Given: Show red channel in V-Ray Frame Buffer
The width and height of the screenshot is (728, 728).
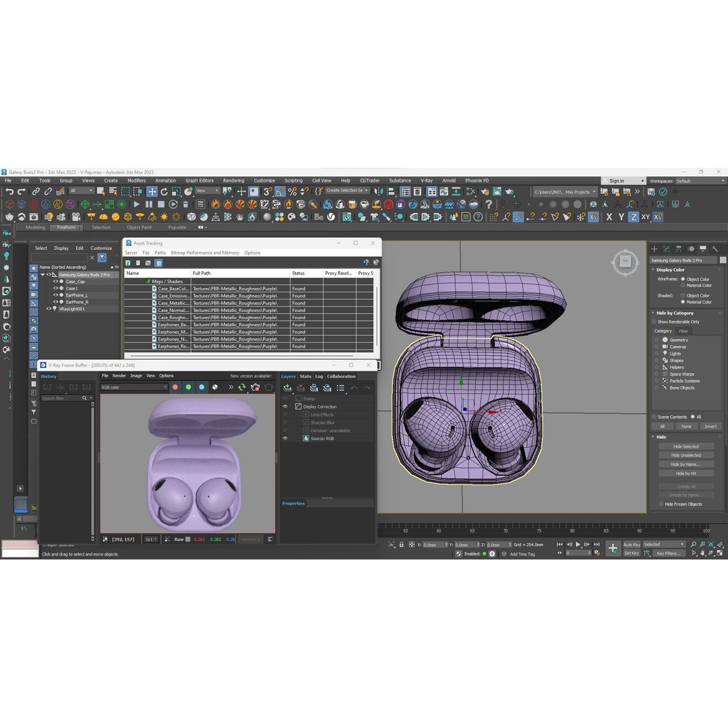Looking at the screenshot, I should 175,387.
